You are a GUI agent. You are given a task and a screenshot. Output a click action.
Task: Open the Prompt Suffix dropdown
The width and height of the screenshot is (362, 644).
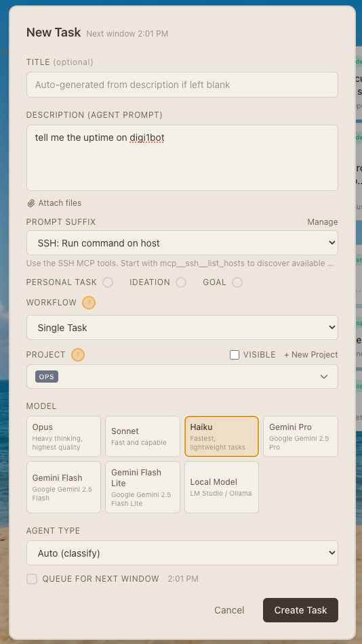pyautogui.click(x=182, y=242)
